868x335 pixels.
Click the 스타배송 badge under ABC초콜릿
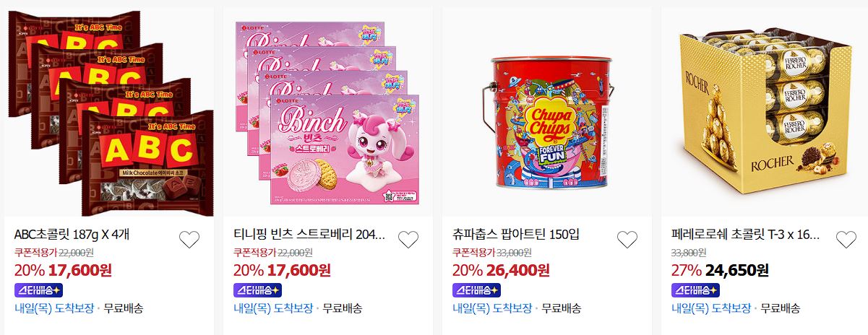point(38,290)
